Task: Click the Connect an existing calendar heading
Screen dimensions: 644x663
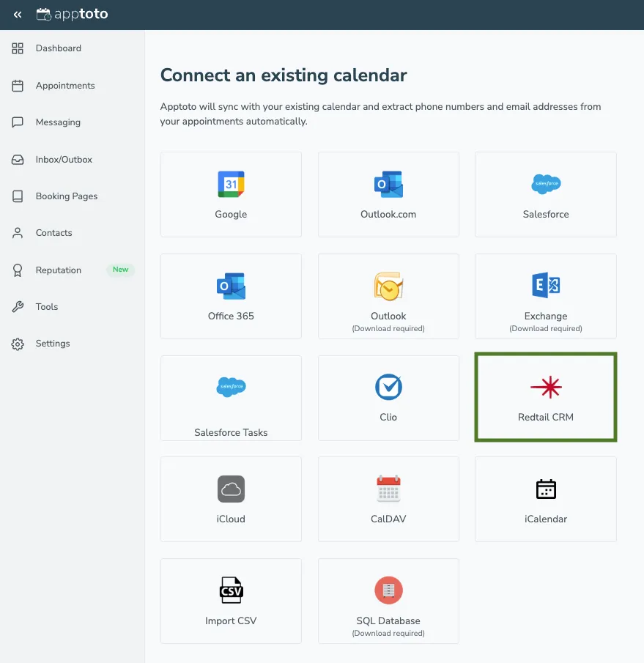Action: pyautogui.click(x=284, y=75)
